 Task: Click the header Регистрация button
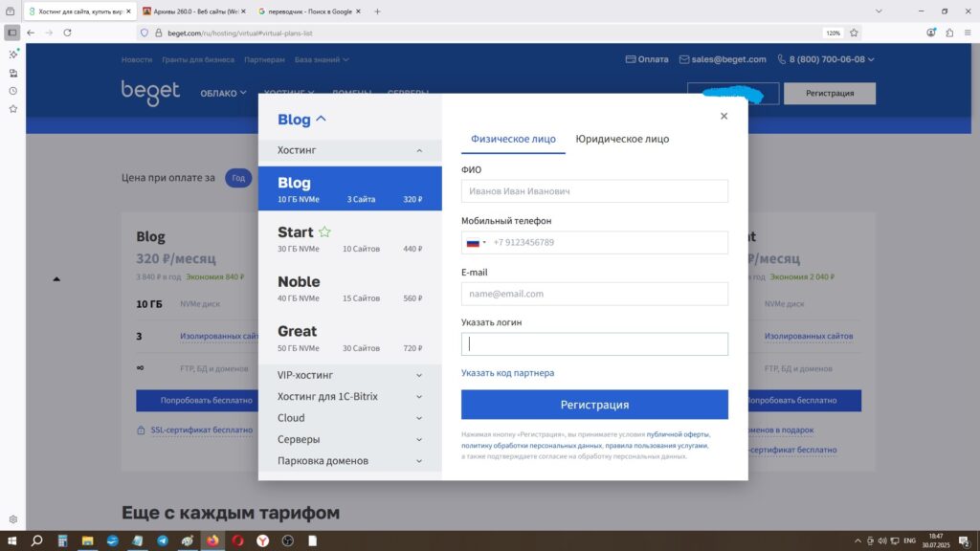830,93
